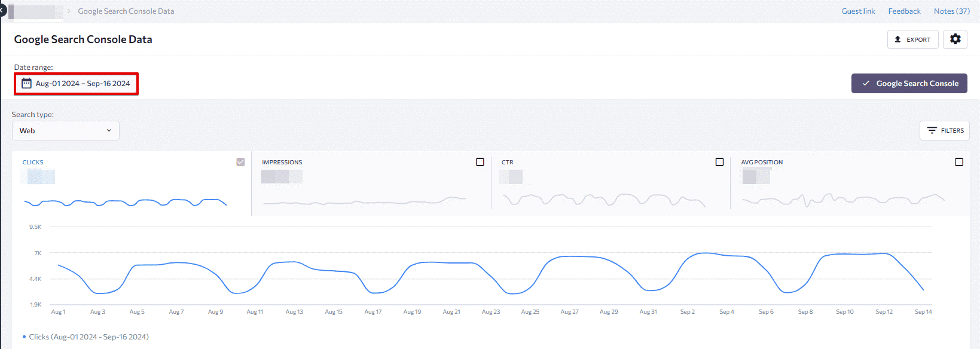Select the Impressions metric card

click(x=371, y=183)
